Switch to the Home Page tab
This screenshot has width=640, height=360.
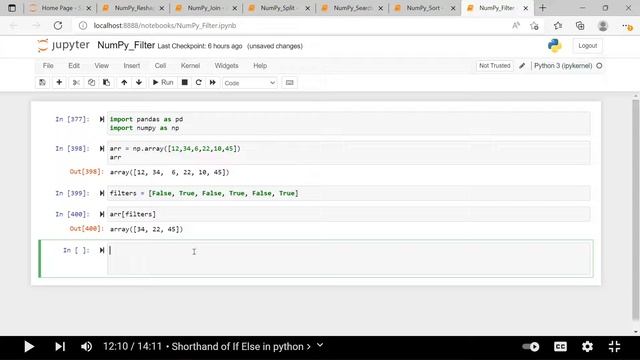(61, 8)
